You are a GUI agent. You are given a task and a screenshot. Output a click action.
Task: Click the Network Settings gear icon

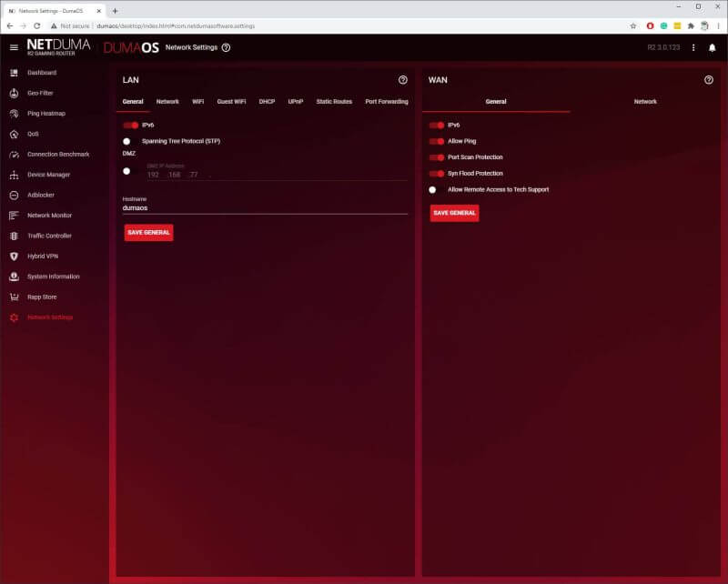coord(14,317)
